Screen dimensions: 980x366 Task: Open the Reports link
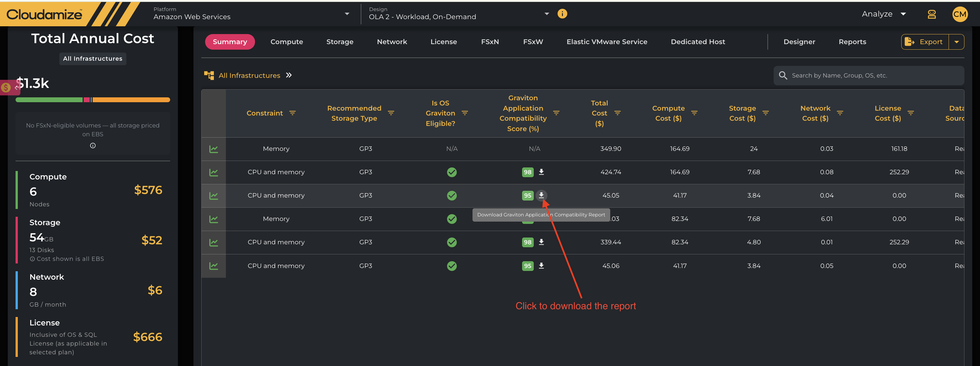click(852, 42)
